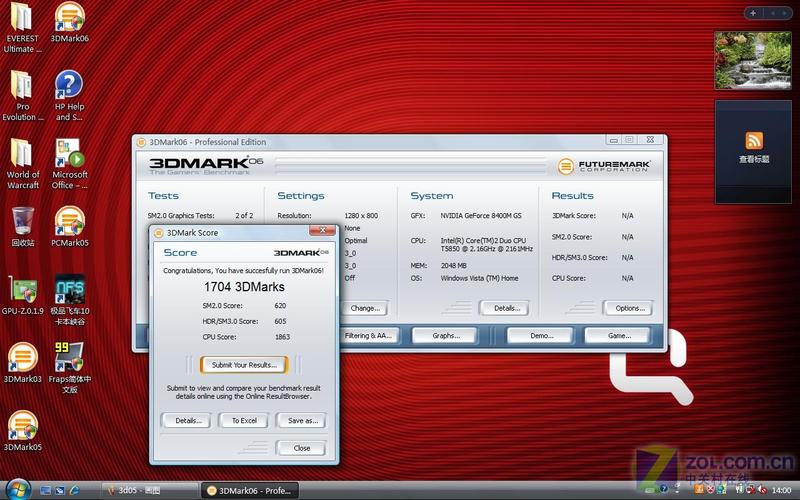Open the Fraps desktop shortcut

point(69,368)
